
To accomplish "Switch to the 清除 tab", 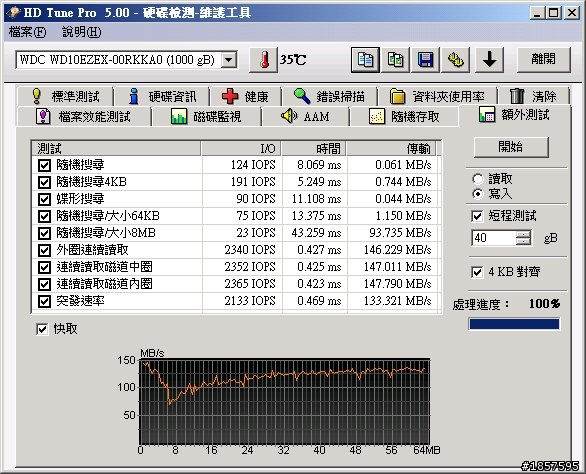I will [x=533, y=96].
